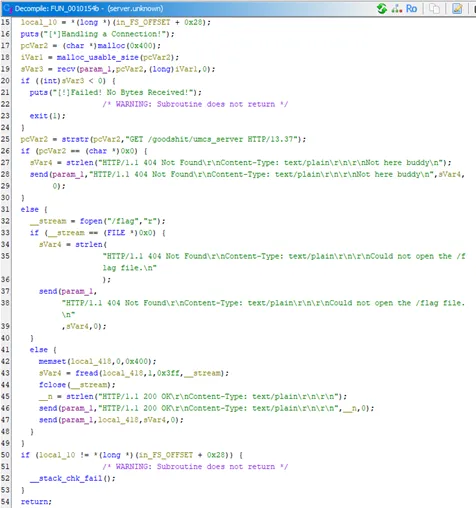Click the return statement on line 54

pyautogui.click(x=36, y=502)
